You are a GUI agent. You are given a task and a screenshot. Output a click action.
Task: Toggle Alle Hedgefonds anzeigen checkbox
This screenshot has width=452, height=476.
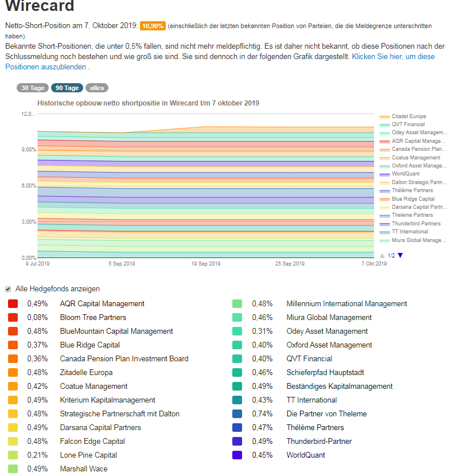[8, 289]
